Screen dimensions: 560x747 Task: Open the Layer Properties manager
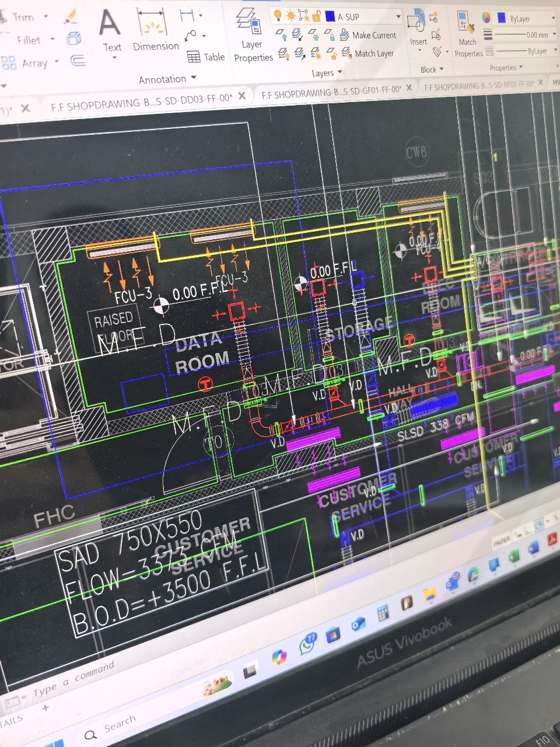pyautogui.click(x=252, y=35)
